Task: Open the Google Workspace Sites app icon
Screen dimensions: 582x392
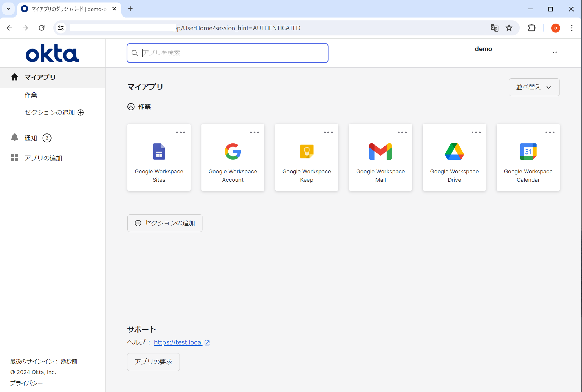Action: tap(159, 152)
